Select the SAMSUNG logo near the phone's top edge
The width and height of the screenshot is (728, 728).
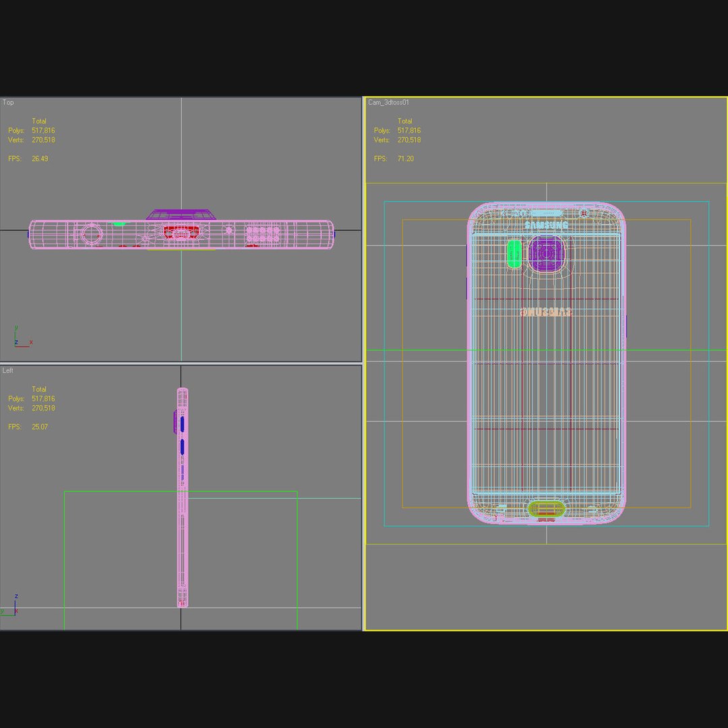tap(547, 226)
